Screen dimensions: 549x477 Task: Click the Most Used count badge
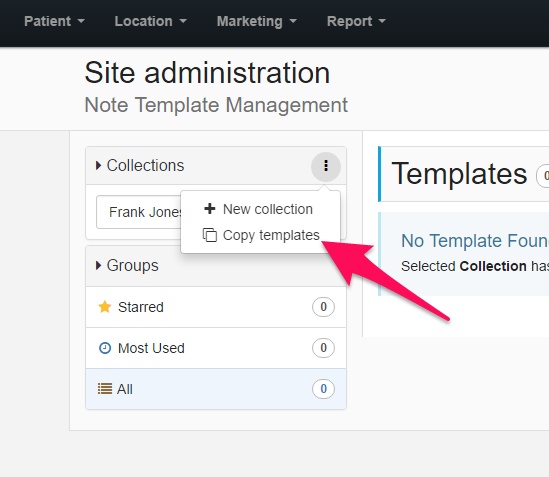(323, 348)
